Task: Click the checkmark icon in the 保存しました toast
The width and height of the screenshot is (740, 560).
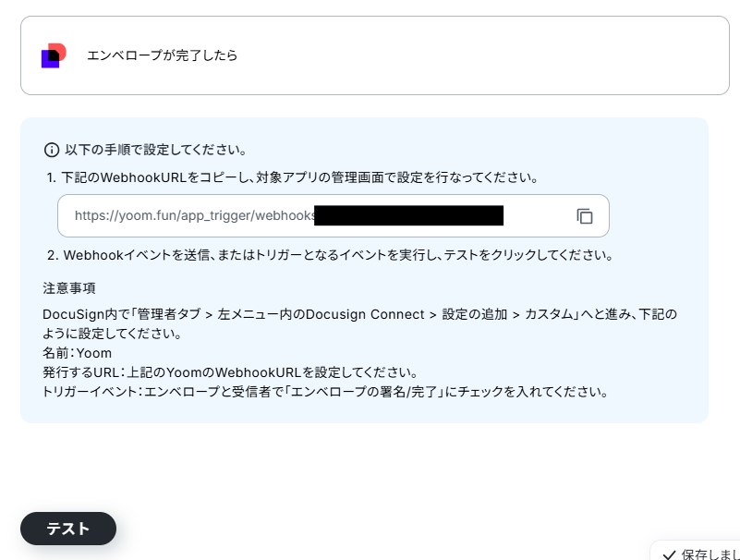Action: 669,555
